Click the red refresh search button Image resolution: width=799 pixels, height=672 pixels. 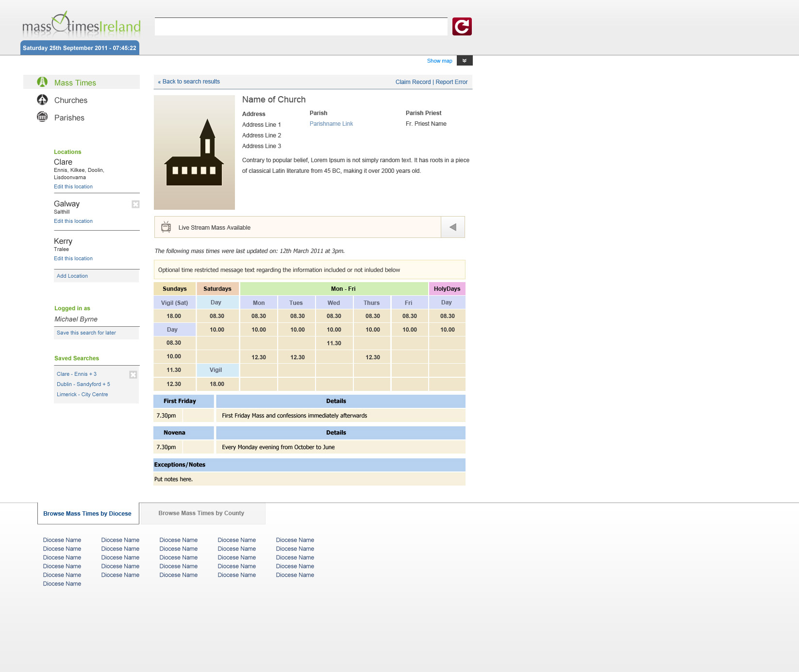pyautogui.click(x=462, y=27)
